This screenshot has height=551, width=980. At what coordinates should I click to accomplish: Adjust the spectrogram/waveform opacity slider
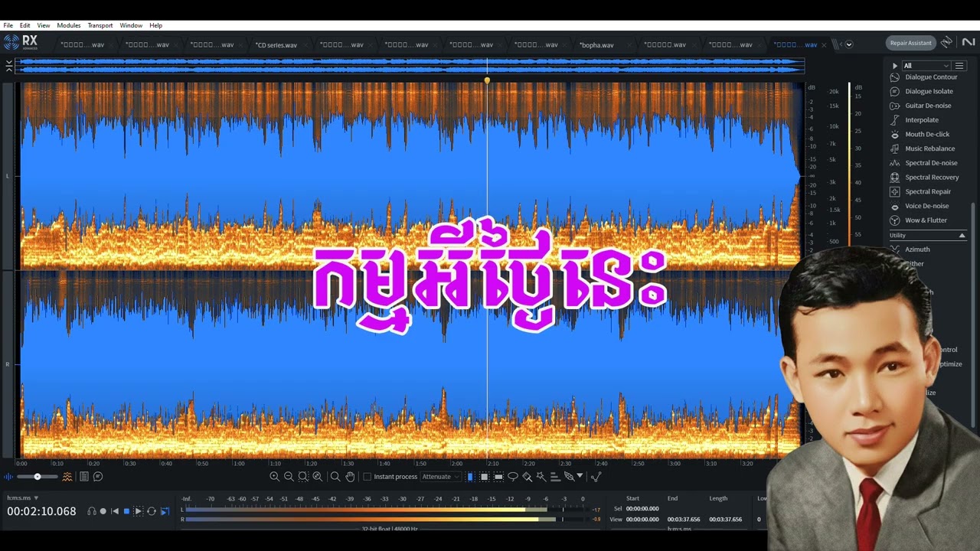(x=38, y=477)
